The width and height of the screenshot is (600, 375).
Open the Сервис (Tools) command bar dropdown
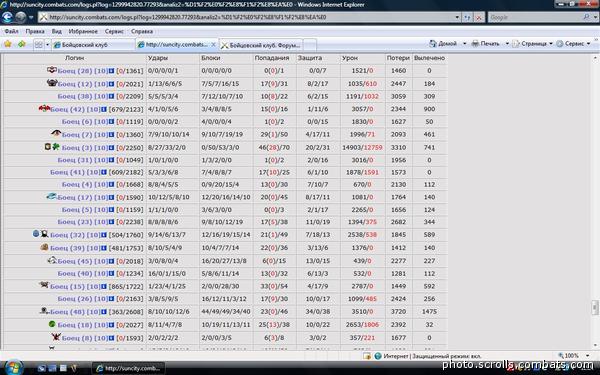point(574,44)
